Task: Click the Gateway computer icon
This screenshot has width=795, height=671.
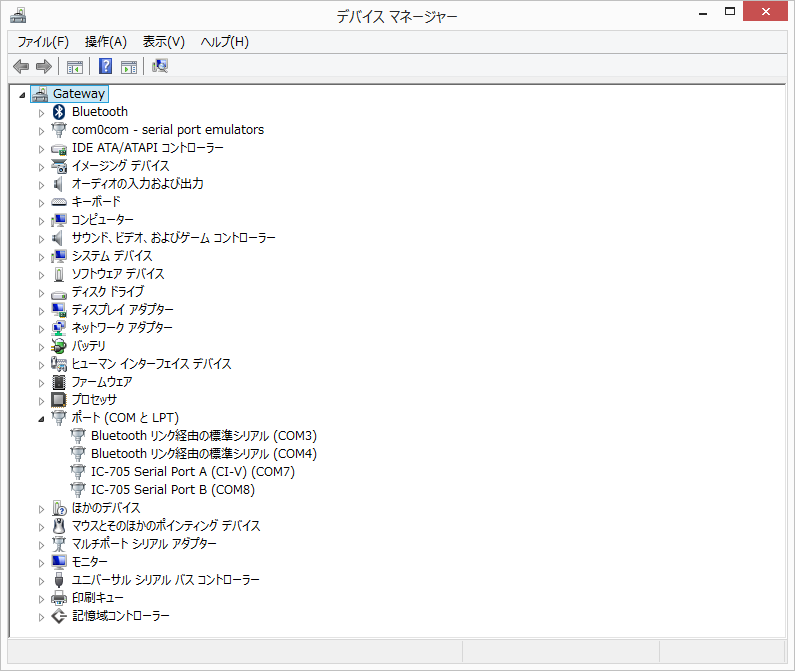Action: pyautogui.click(x=40, y=94)
